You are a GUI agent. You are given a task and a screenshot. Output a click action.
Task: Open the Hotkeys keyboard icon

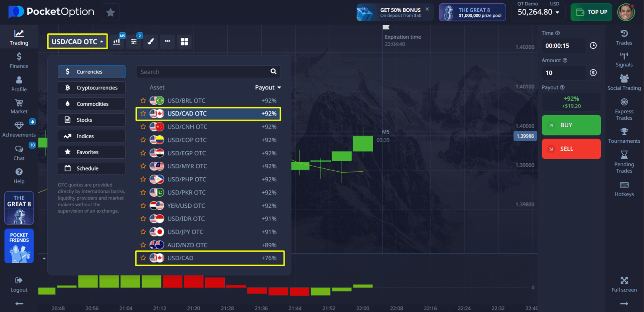click(x=624, y=189)
